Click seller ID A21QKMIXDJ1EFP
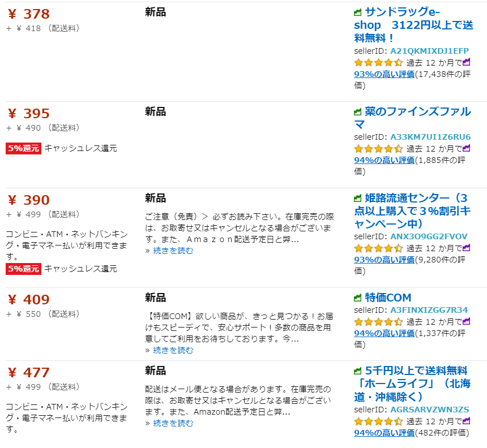The height and width of the screenshot is (448, 487). pos(429,51)
